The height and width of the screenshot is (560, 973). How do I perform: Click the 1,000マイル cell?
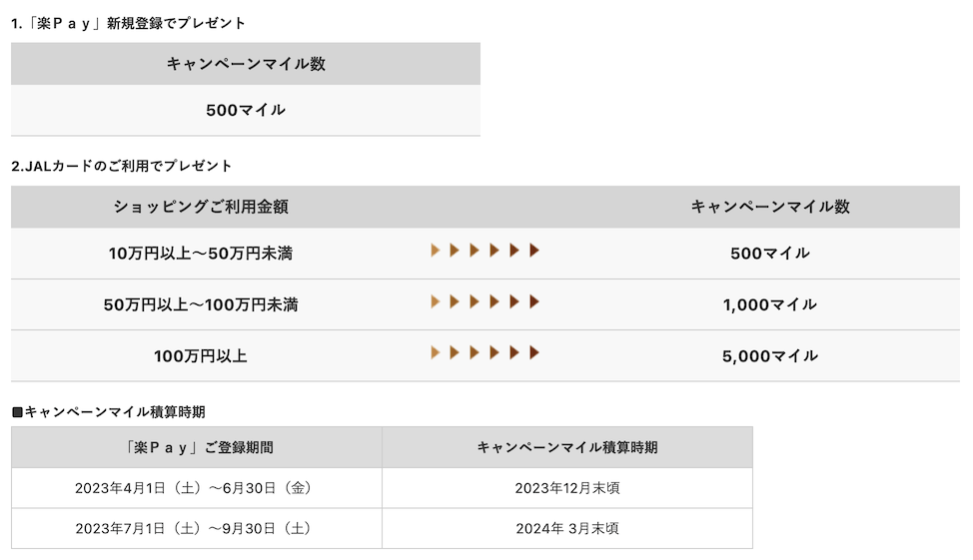(x=770, y=304)
